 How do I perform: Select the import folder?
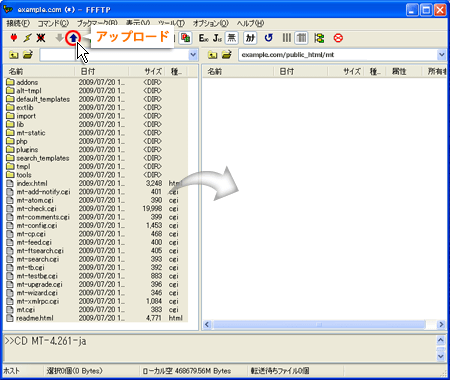coord(21,116)
